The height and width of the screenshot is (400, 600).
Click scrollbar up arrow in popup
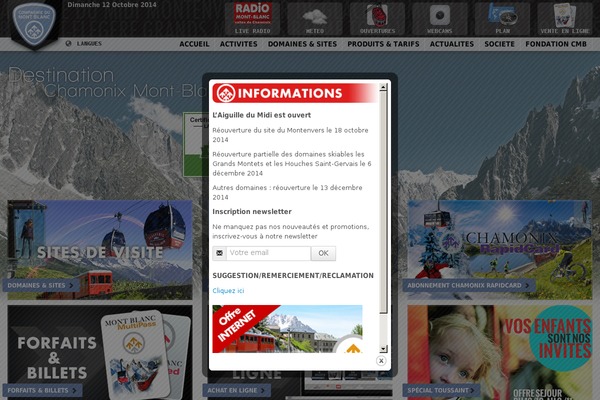[x=383, y=87]
